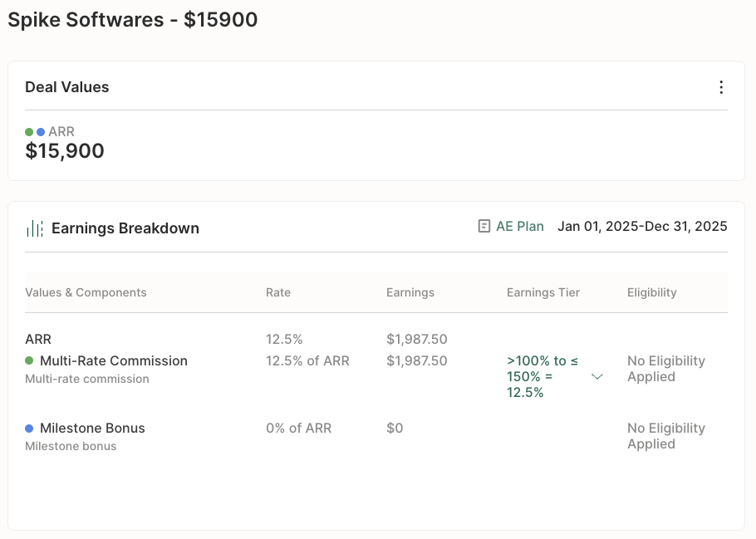Select the >100% to ≤ 150% = 12.5% tier
Image resolution: width=756 pixels, height=539 pixels.
[542, 376]
